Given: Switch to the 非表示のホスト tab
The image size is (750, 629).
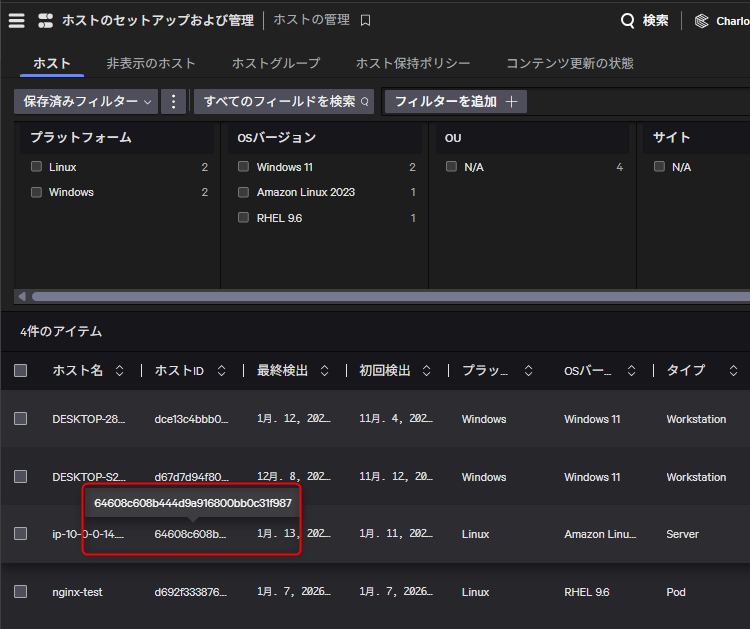Looking at the screenshot, I should [x=151, y=63].
